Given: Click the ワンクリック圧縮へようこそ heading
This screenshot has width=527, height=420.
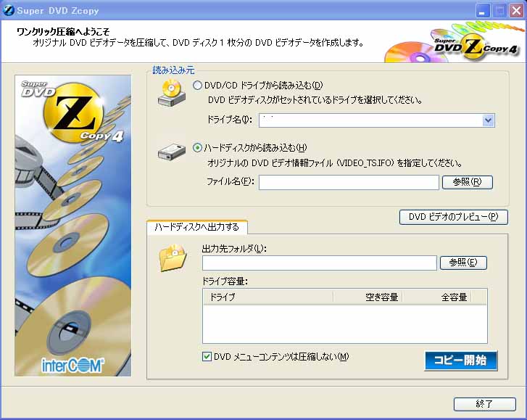Looking at the screenshot, I should (63, 32).
